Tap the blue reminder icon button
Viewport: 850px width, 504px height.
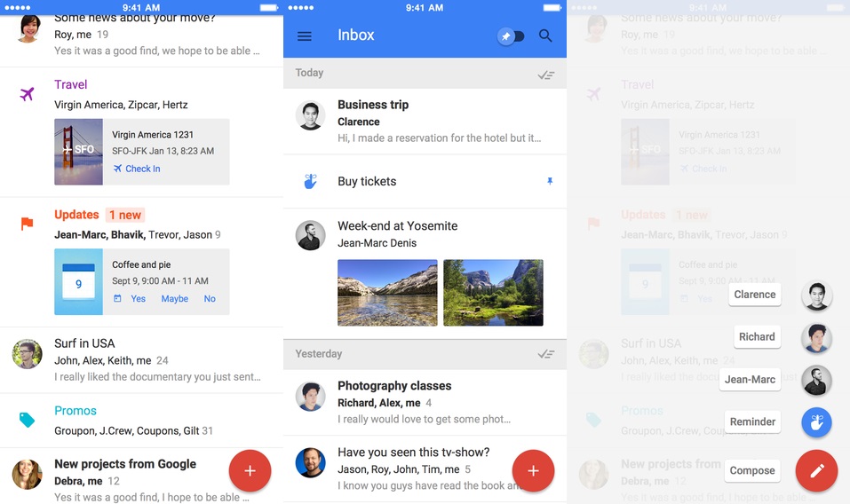(x=816, y=422)
